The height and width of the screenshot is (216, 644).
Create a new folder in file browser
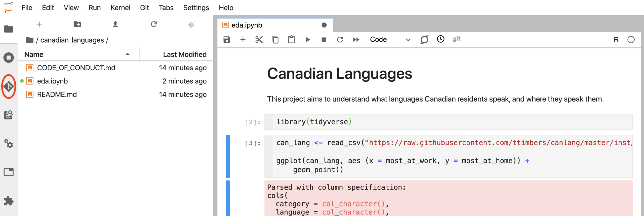click(x=77, y=24)
